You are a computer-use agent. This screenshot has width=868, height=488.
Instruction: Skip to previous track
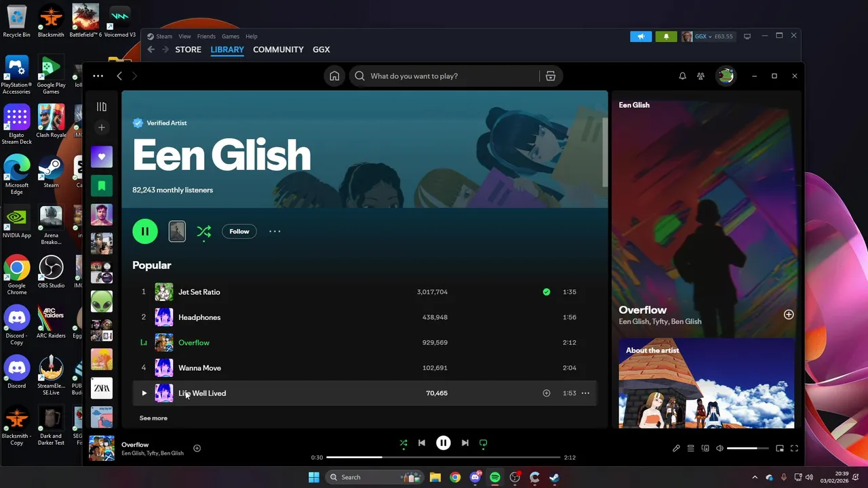pyautogui.click(x=422, y=443)
